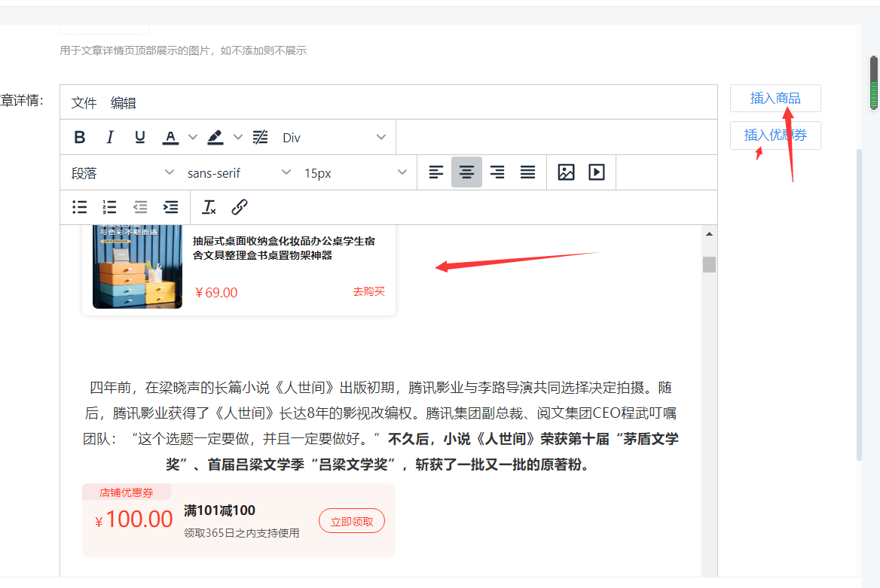The image size is (880, 588).
Task: Insert a video into the article
Action: pyautogui.click(x=597, y=172)
